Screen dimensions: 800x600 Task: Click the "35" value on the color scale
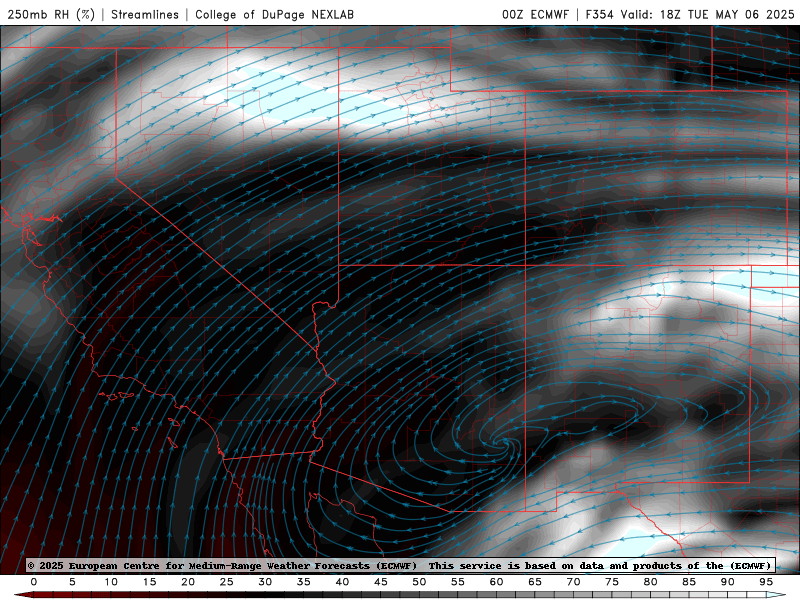[x=304, y=582]
